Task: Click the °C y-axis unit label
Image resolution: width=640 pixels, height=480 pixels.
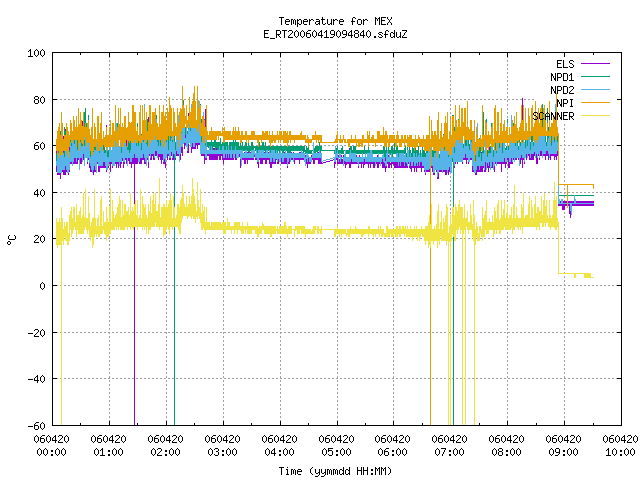Action: pyautogui.click(x=11, y=240)
